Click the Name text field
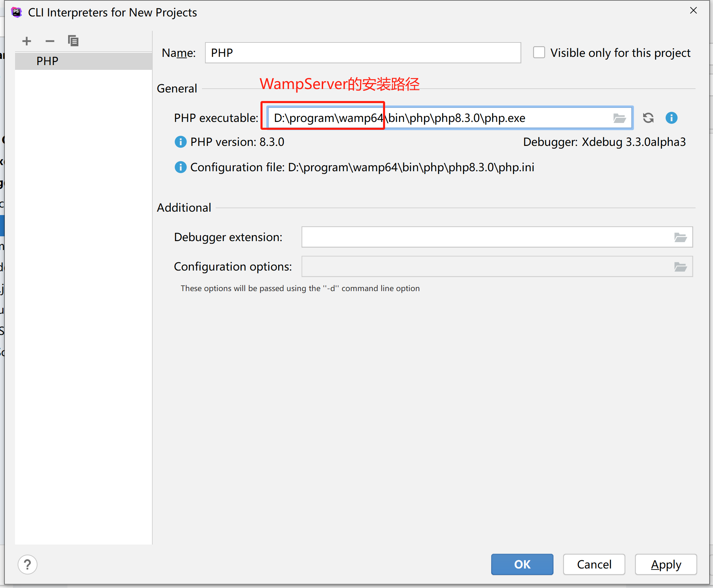The height and width of the screenshot is (588, 713). point(362,53)
